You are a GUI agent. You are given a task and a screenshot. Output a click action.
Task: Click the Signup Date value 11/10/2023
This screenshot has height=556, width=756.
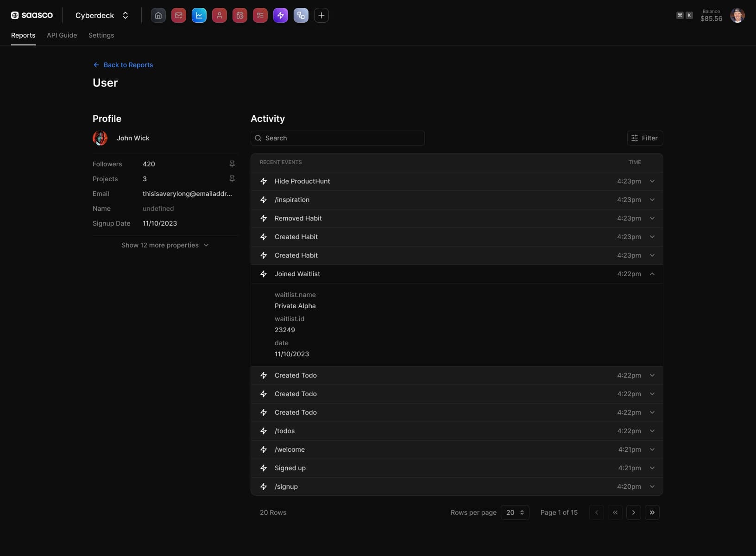coord(160,223)
